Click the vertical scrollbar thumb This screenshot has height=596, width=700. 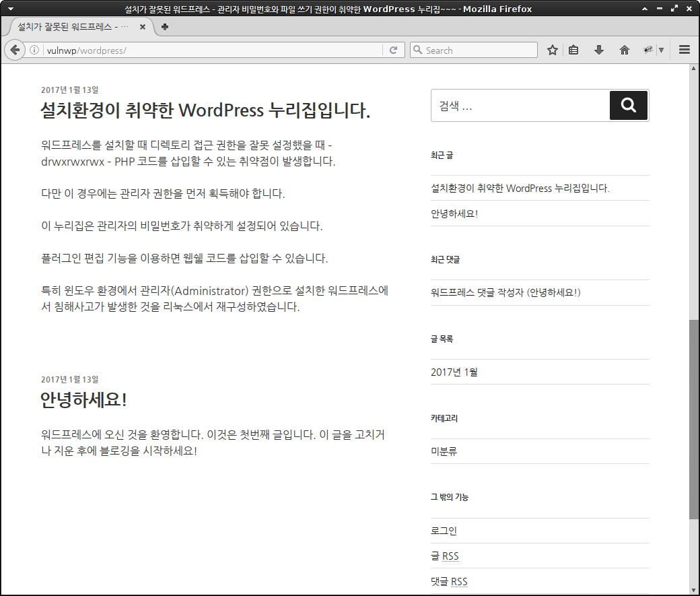coord(693,419)
